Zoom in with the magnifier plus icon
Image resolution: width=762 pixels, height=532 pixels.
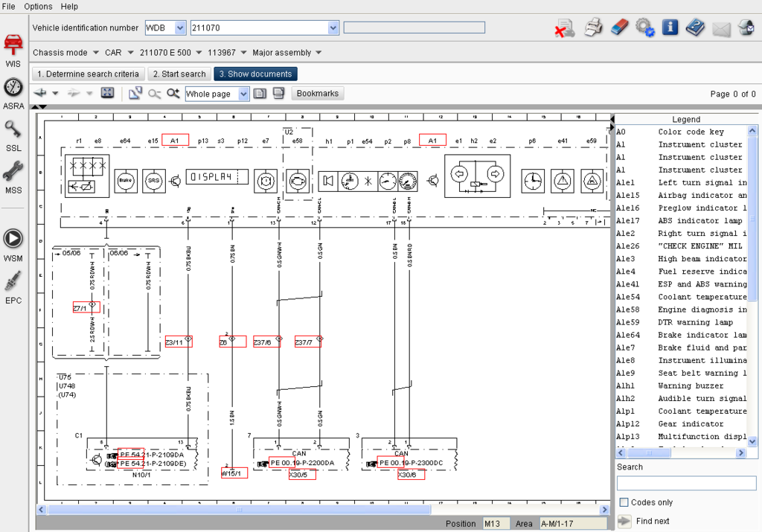[173, 93]
